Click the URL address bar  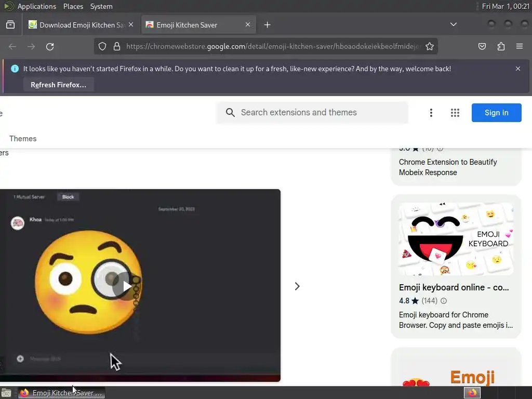[x=273, y=46]
